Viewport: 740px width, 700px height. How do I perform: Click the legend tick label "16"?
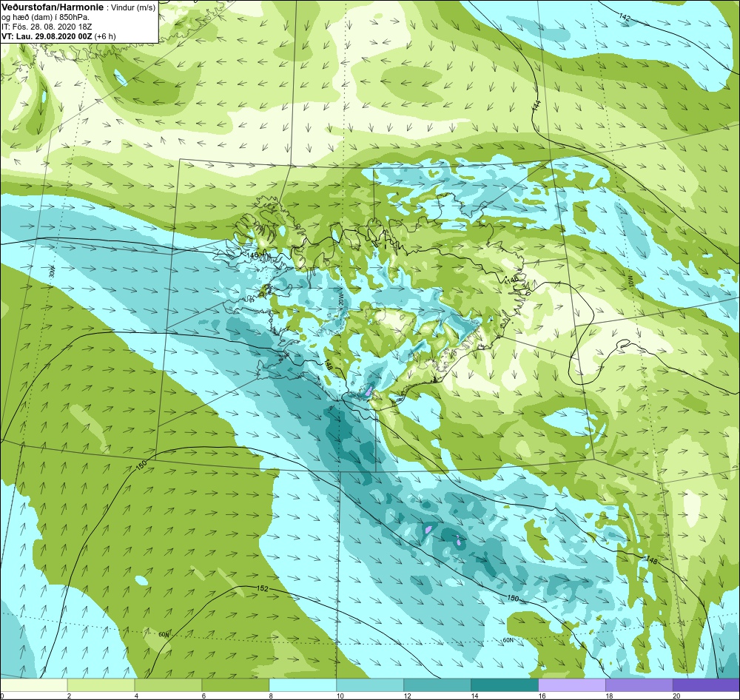click(542, 696)
